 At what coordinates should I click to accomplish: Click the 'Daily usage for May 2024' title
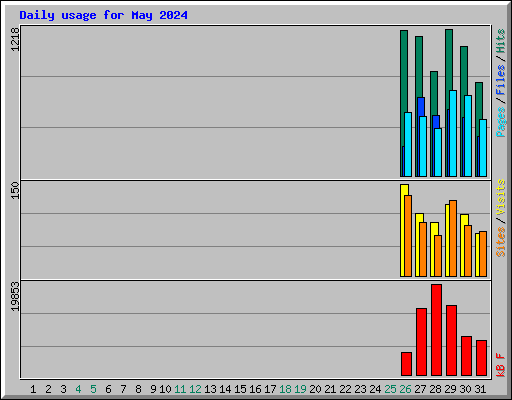103,15
